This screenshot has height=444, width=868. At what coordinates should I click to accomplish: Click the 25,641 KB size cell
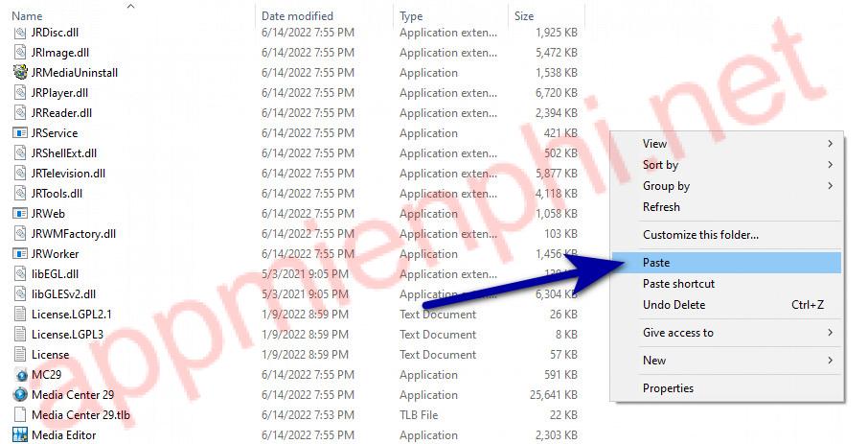(x=553, y=395)
